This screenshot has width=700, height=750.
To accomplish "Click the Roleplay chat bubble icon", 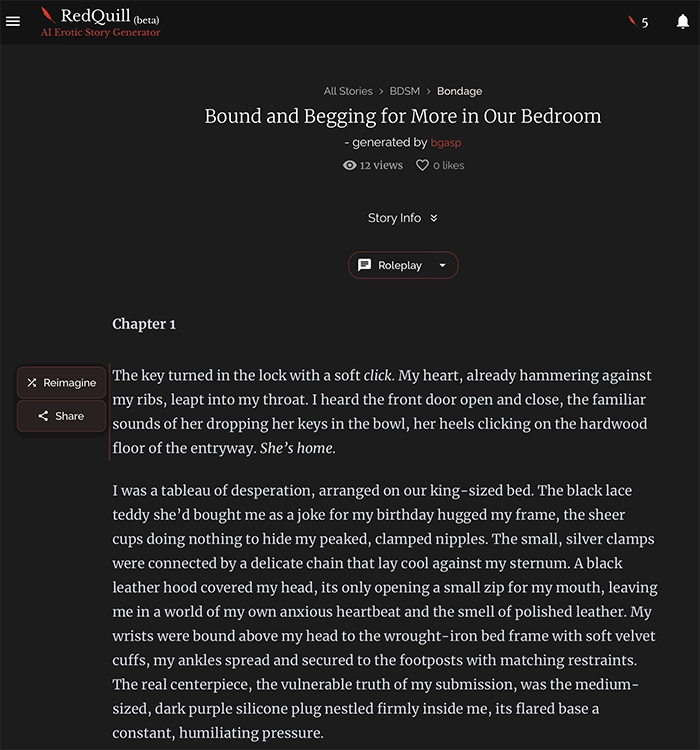I will [x=365, y=265].
